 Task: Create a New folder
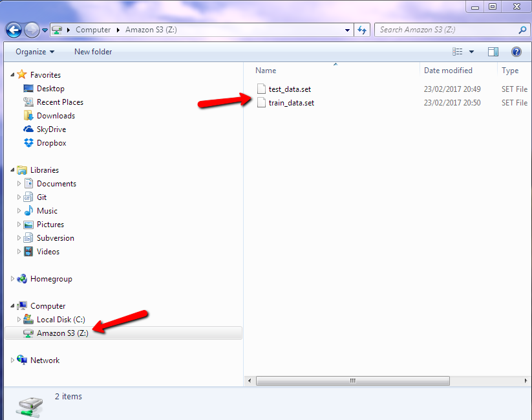pyautogui.click(x=93, y=52)
